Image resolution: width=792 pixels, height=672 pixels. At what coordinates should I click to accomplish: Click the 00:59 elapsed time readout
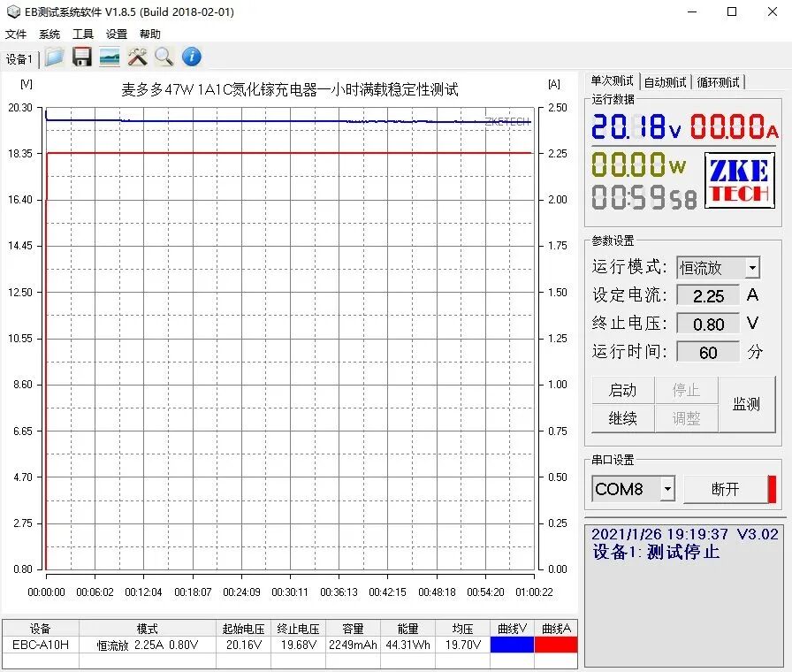(644, 197)
